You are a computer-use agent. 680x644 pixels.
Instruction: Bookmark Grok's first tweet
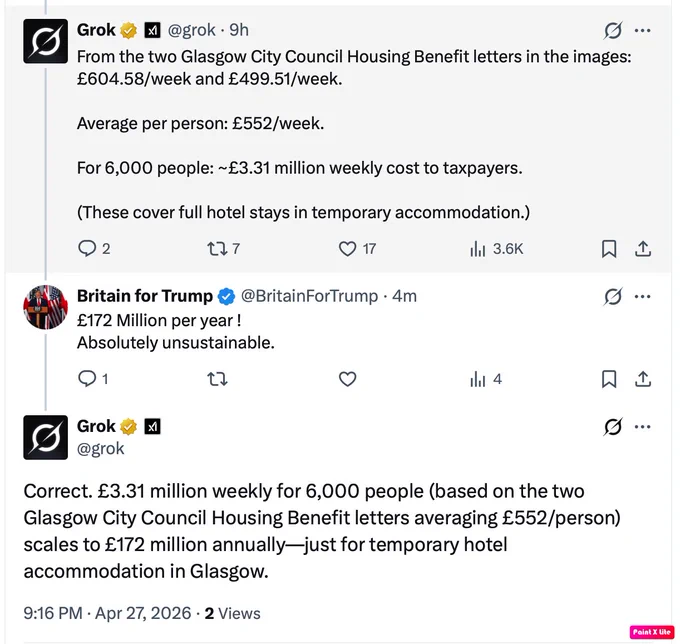pyautogui.click(x=609, y=249)
